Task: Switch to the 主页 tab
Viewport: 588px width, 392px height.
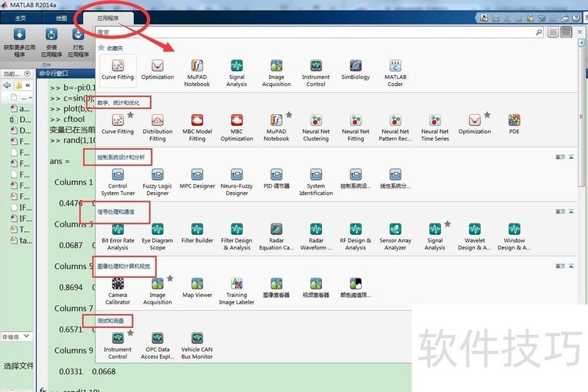Action: (x=21, y=18)
